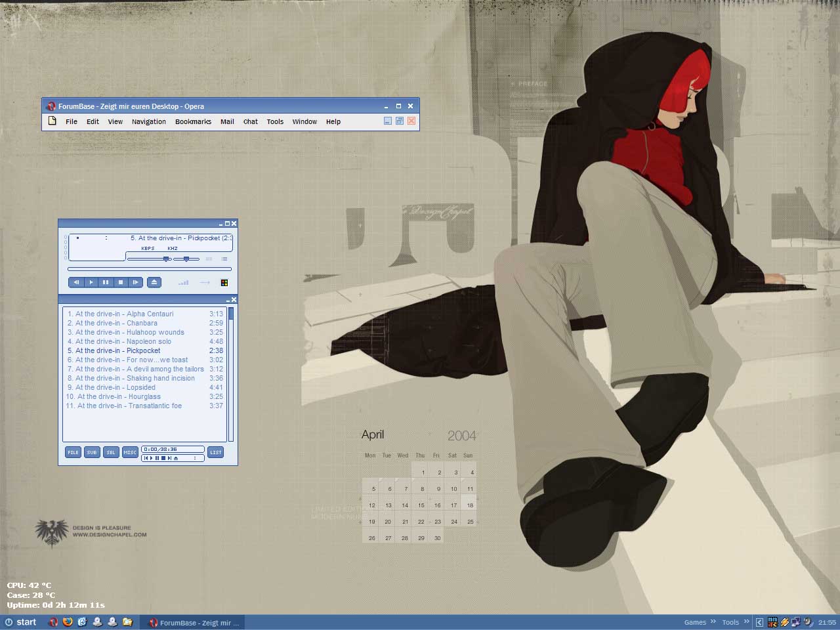Click the Winamp seek position bar
The image size is (840, 630).
pos(150,269)
